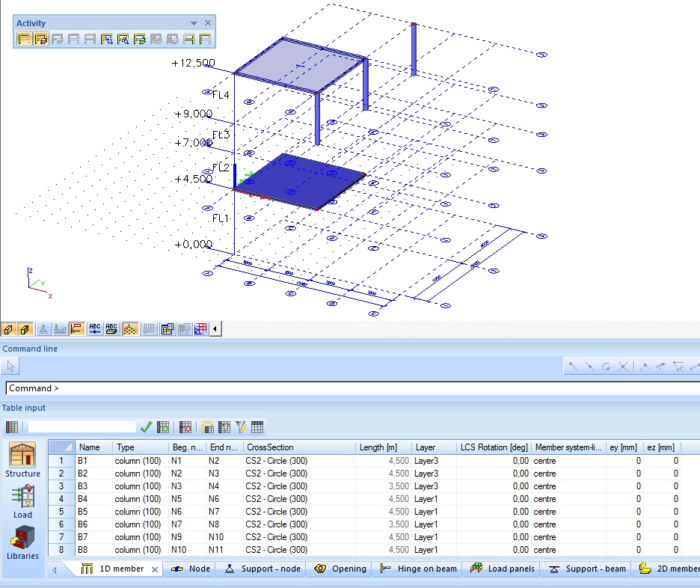Screen dimensions: 700x588
Task: Switch to the Load panels tab
Action: click(503, 569)
